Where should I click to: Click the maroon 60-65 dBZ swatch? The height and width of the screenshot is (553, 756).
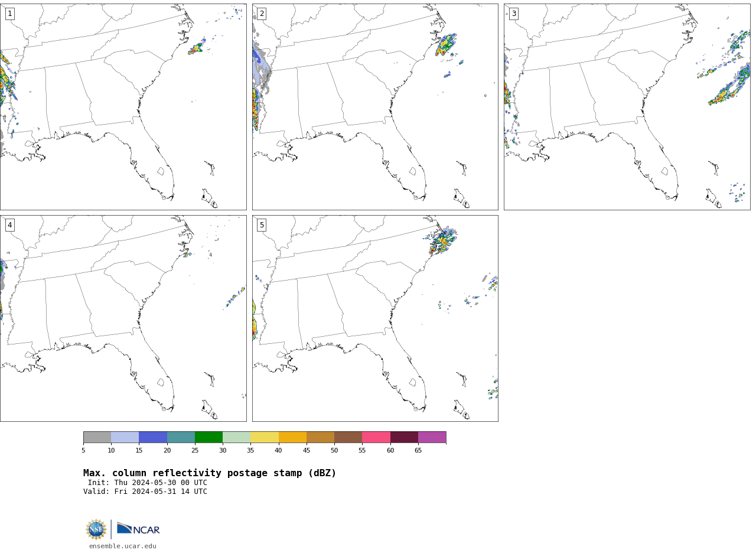coord(404,437)
